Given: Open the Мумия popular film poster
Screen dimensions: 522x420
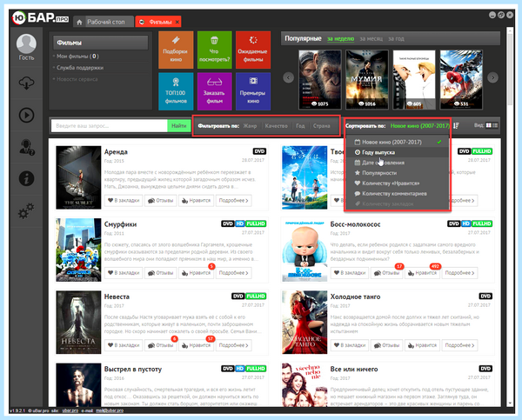Looking at the screenshot, I should point(367,79).
